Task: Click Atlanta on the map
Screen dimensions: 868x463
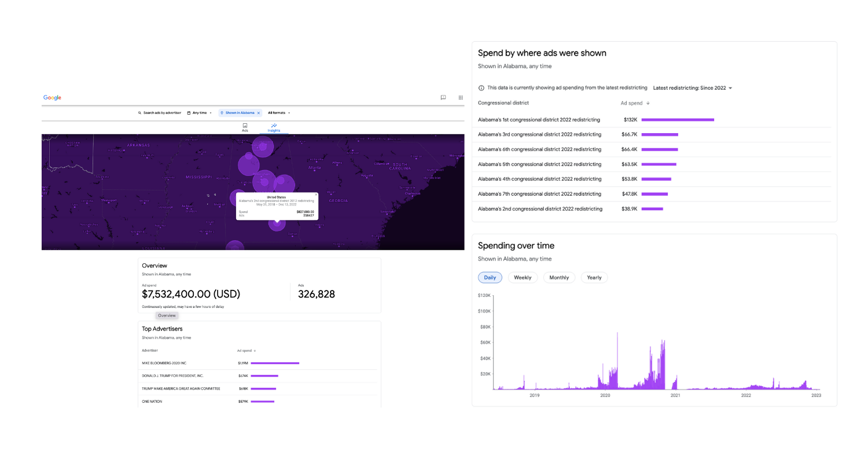Action: pos(315,168)
